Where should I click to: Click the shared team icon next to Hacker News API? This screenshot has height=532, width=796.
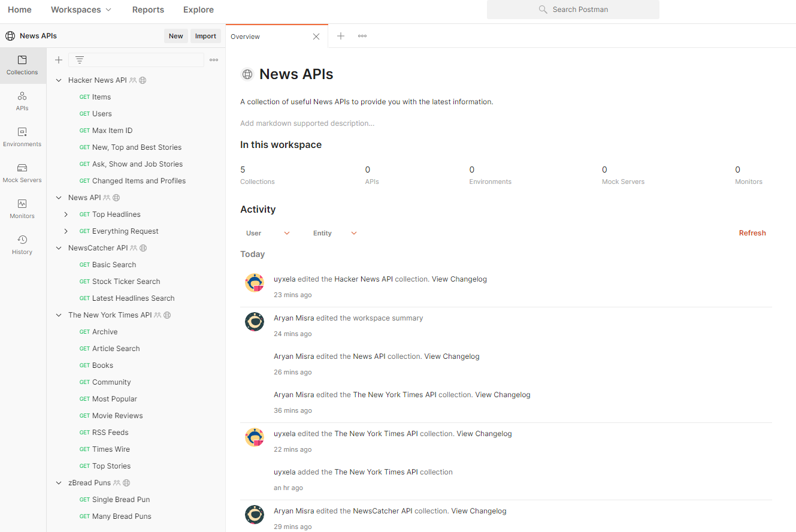133,80
